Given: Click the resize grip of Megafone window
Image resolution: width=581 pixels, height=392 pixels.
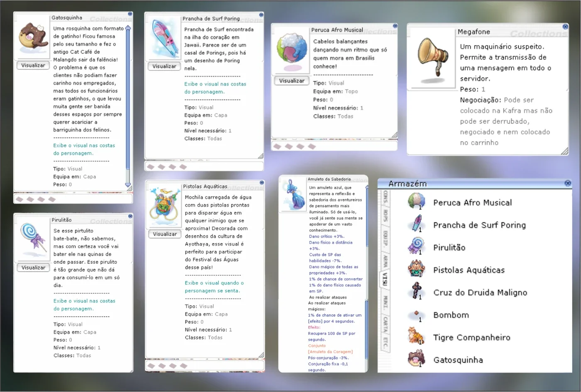Looking at the screenshot, I should point(564,151).
